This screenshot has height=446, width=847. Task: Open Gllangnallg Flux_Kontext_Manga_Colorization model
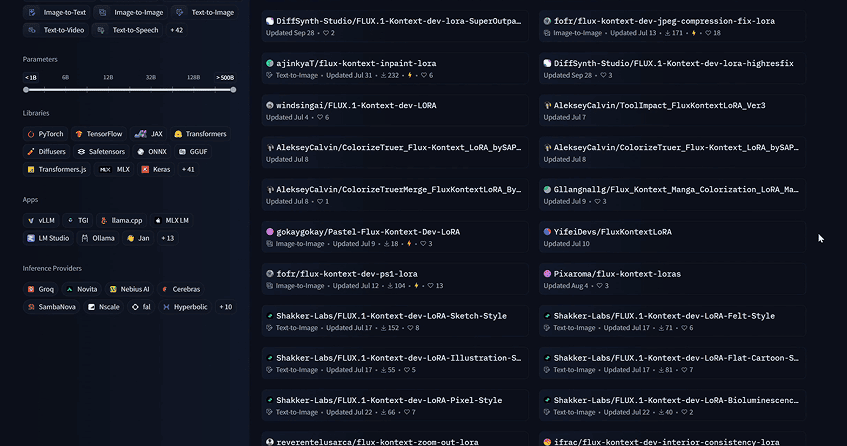pos(673,195)
